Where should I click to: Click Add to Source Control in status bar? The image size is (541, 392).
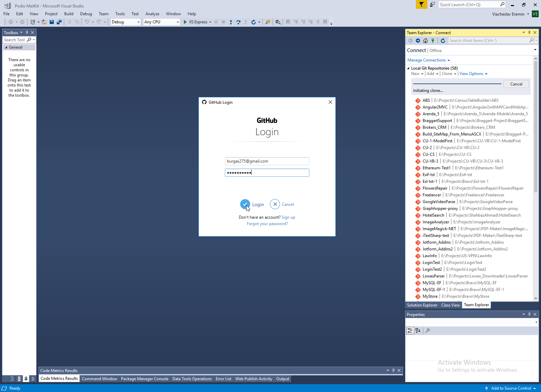coord(511,388)
